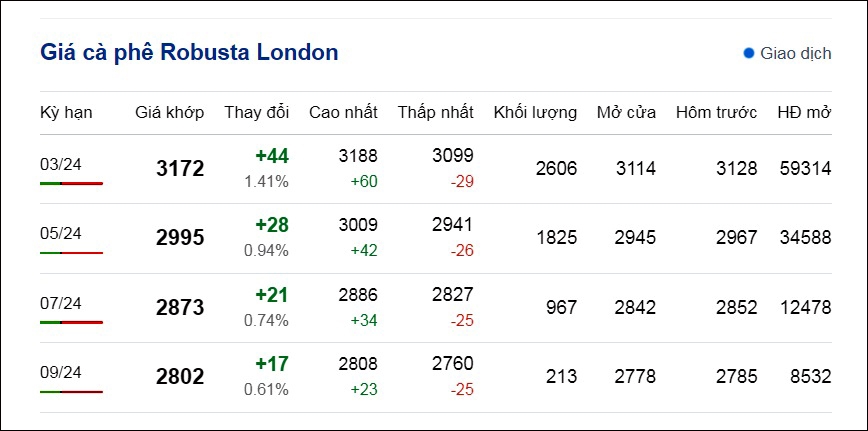The width and height of the screenshot is (868, 431).
Task: Click the Thấp nhất column header
Action: click(436, 112)
